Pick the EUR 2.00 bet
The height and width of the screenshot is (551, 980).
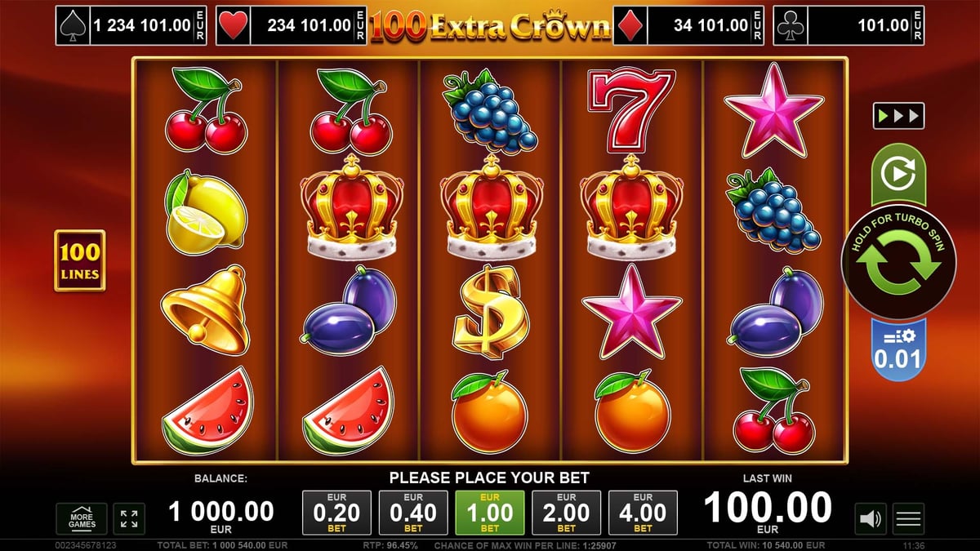click(566, 513)
